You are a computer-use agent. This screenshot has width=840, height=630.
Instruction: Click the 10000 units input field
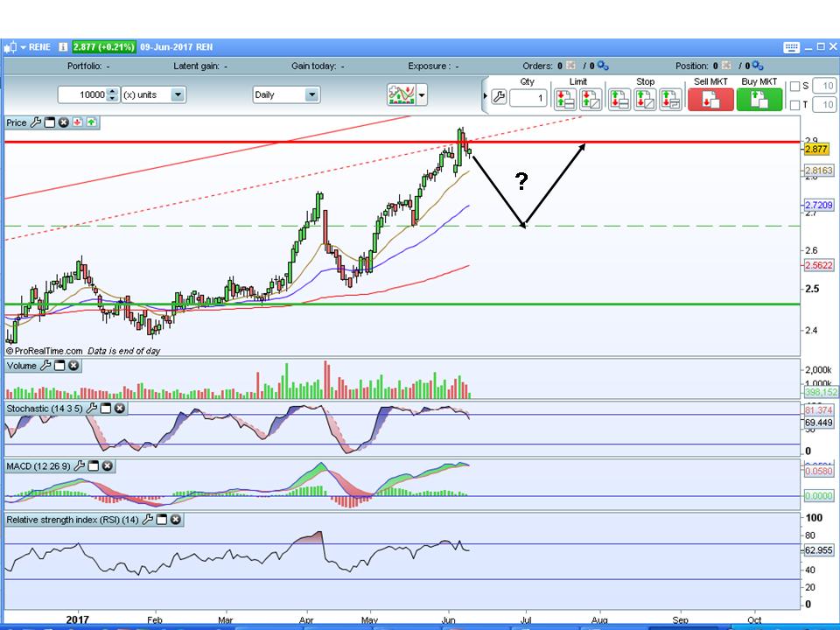(82, 94)
